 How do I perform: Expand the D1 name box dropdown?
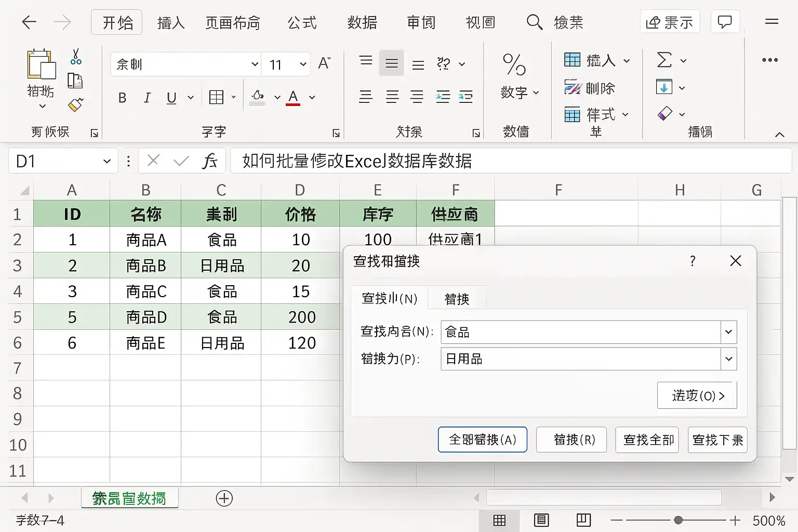point(107,161)
